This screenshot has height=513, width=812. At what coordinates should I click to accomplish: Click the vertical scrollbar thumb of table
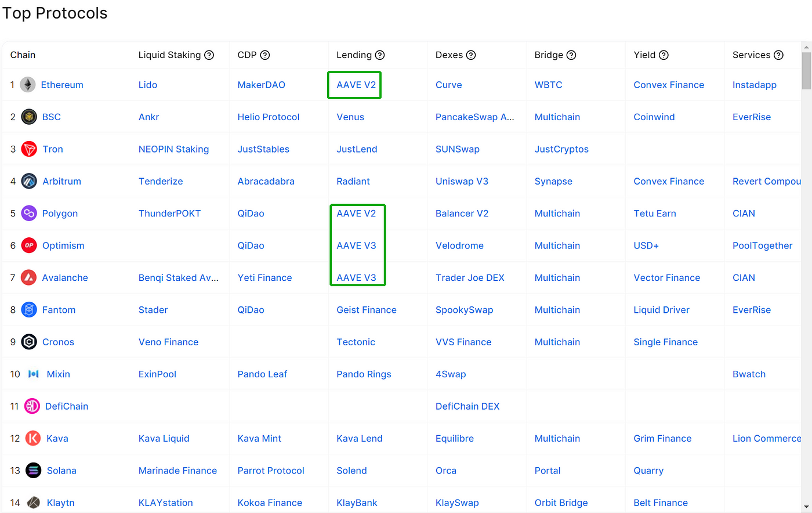[x=806, y=71]
